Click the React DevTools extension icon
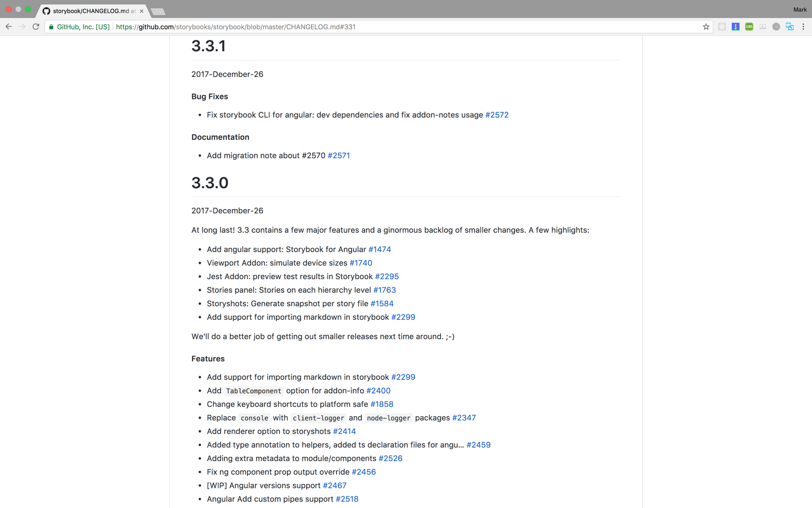The image size is (812, 508). pos(722,27)
